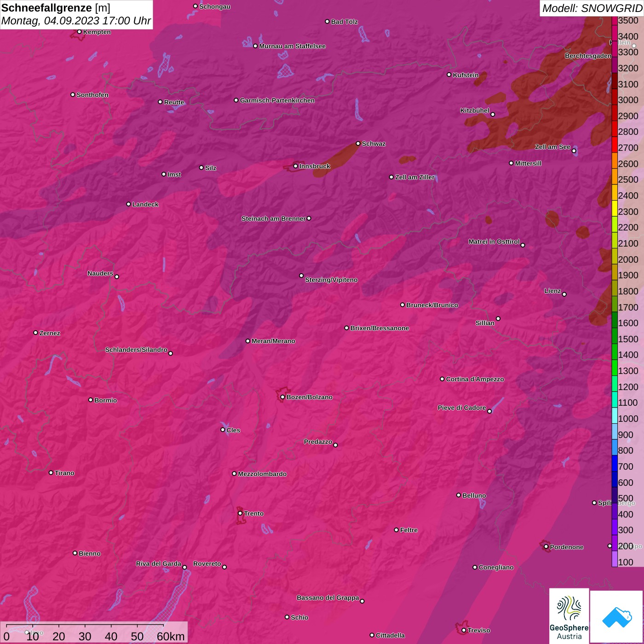Click the Belluno location marker dot
The width and height of the screenshot is (644, 644).
point(459,495)
